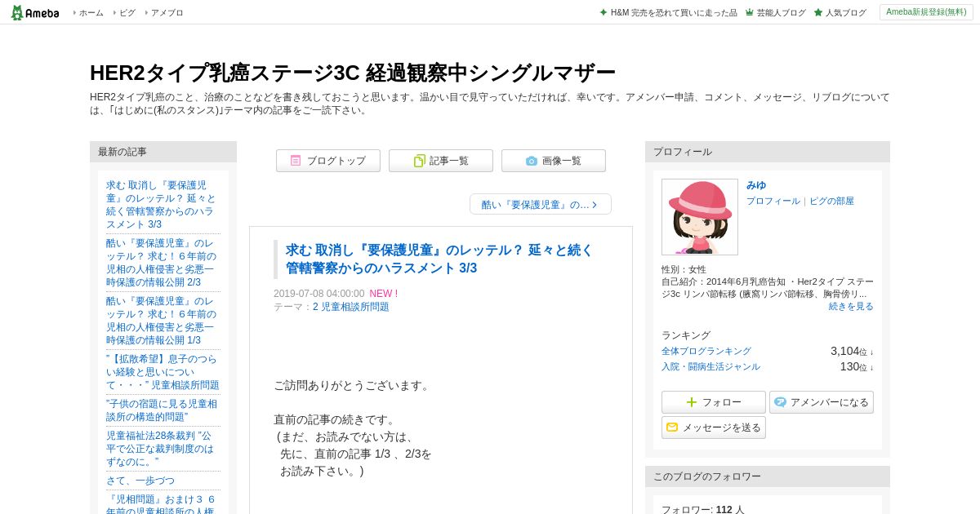
Task: Click the ranking value 130位
Action: point(857,366)
